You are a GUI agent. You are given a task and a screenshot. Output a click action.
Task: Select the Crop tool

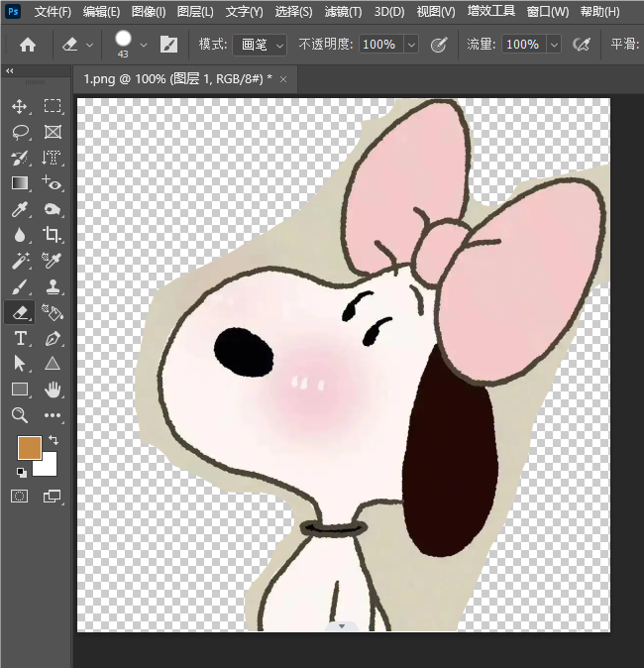(53, 235)
